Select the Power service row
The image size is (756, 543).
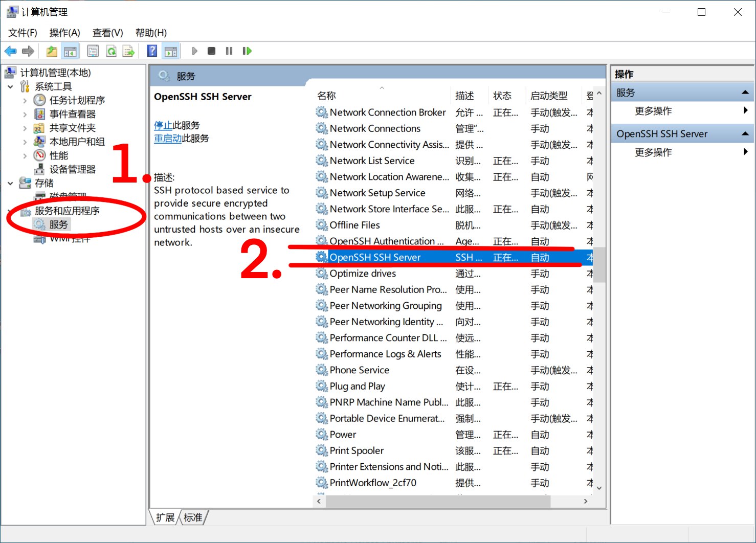pyautogui.click(x=454, y=435)
